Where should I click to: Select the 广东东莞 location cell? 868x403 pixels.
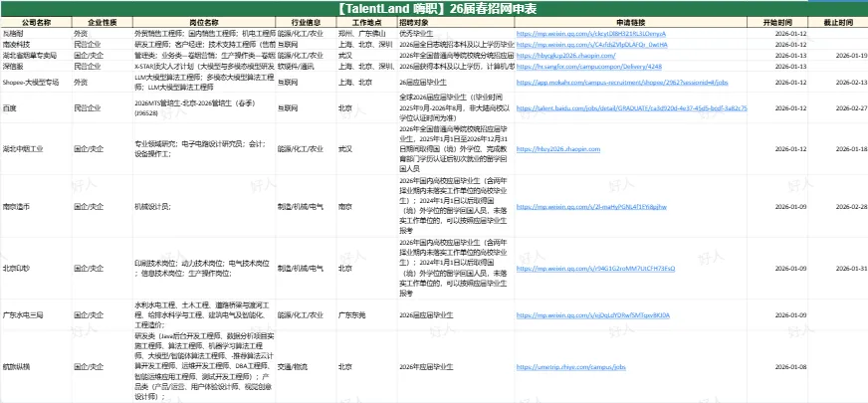tap(366, 315)
